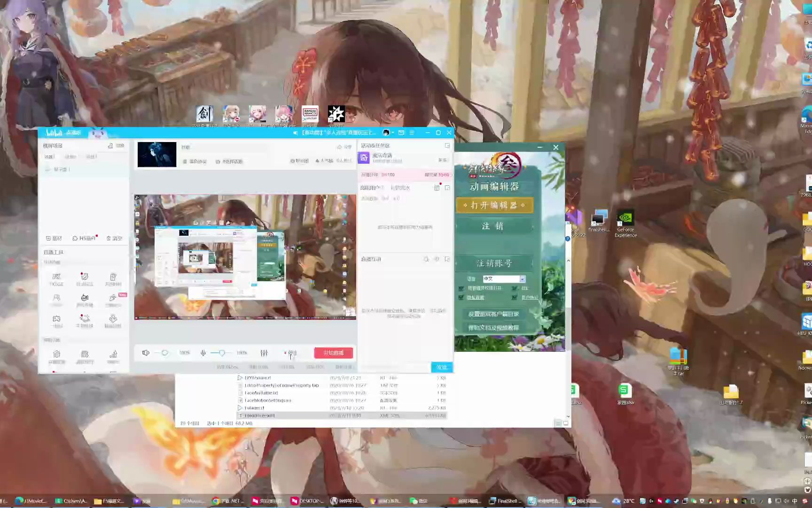Toggle the 用管理员权限打开 checkbox
812x508 pixels.
coord(461,288)
